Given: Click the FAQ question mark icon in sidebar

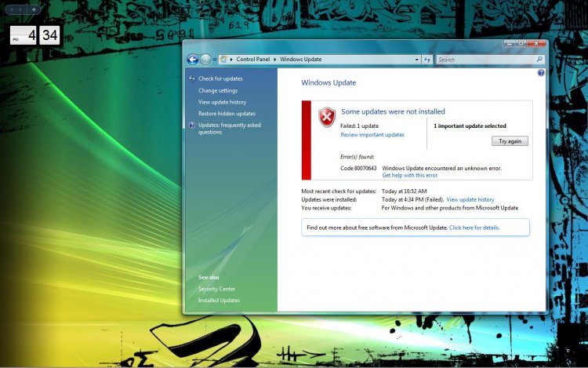Looking at the screenshot, I should (191, 126).
